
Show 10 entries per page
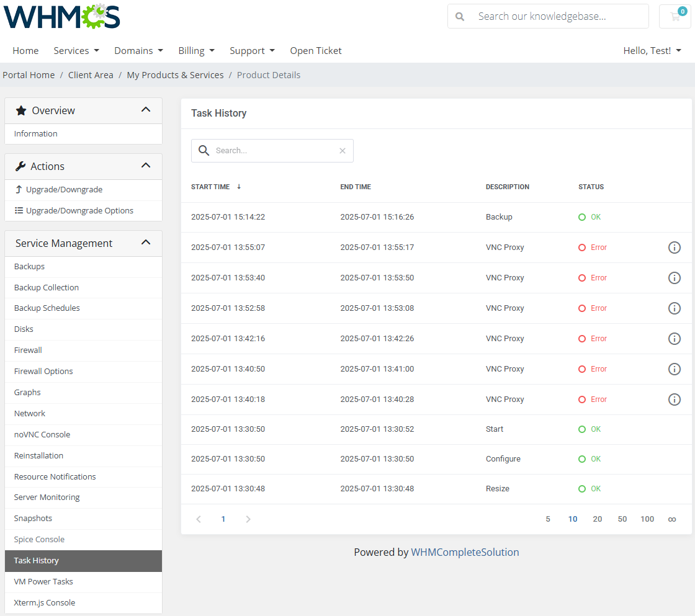click(573, 519)
